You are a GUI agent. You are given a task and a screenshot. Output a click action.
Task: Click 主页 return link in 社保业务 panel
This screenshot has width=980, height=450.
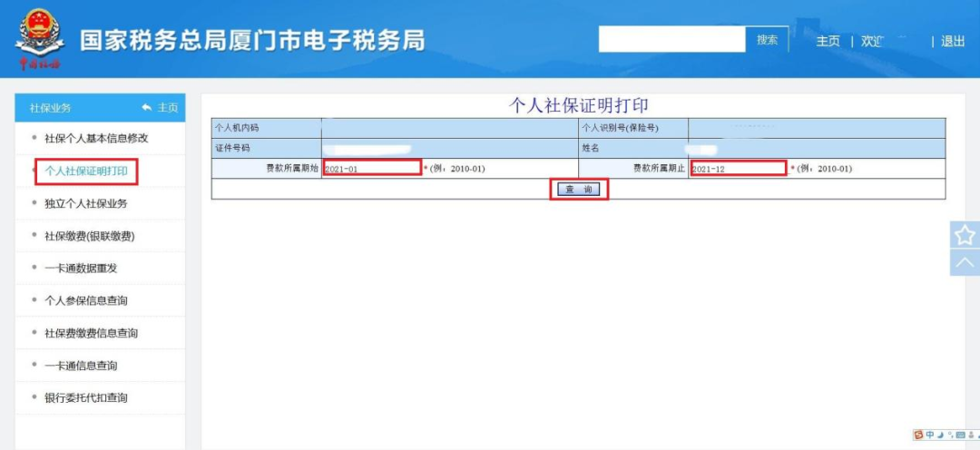point(160,107)
